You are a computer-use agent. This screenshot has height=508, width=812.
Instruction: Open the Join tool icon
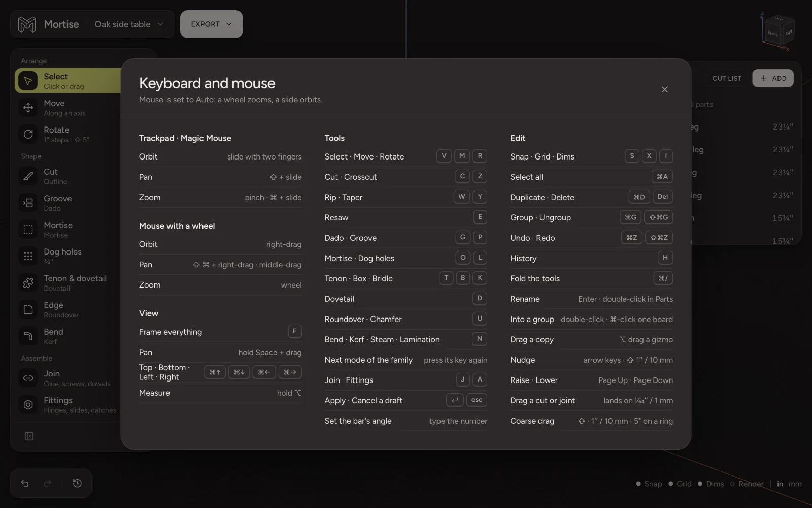[x=28, y=378]
